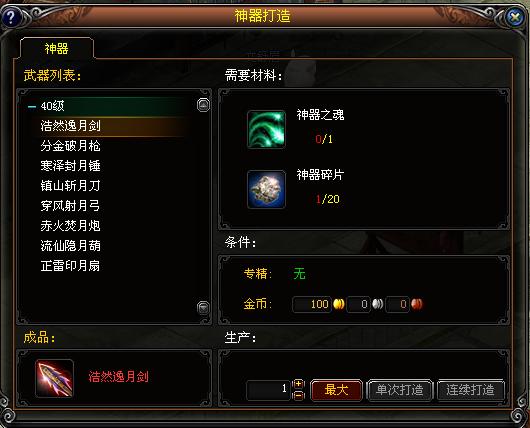Click the silver coin icon
The image size is (530, 428).
pyautogui.click(x=378, y=304)
